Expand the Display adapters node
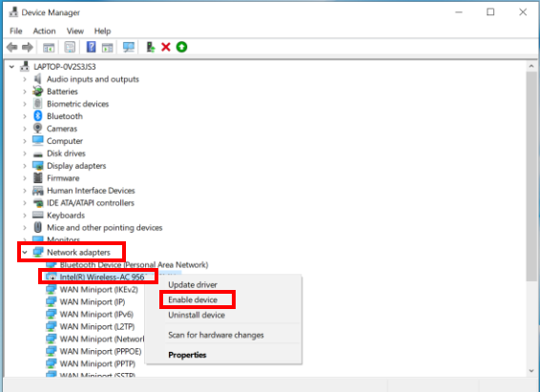 coord(25,166)
